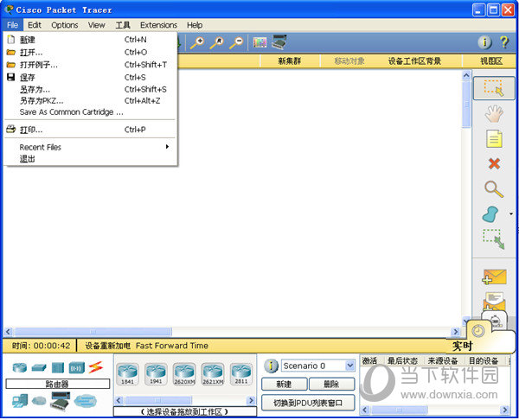Pick the 2620XM router device
The image size is (519, 420).
(184, 374)
